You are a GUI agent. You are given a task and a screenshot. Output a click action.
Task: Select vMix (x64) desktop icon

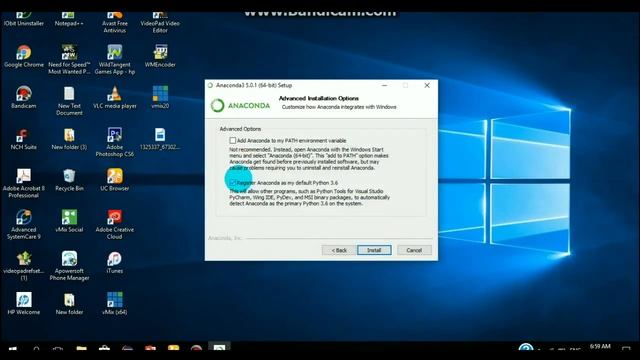(x=115, y=304)
